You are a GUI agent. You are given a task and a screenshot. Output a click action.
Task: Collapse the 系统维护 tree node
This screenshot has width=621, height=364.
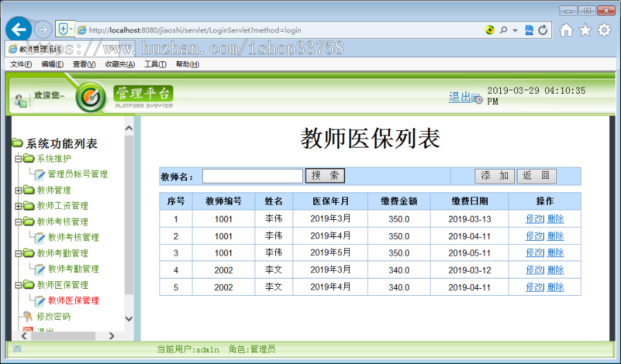point(18,159)
